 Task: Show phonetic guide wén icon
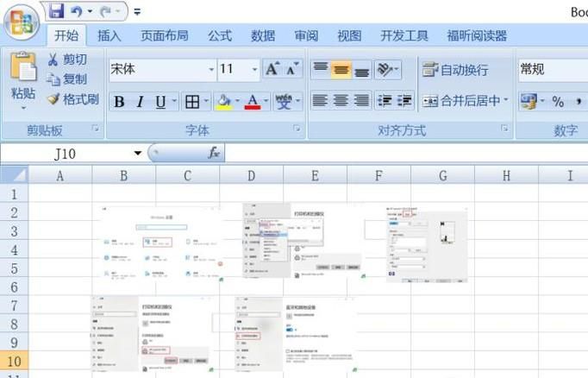coord(284,101)
